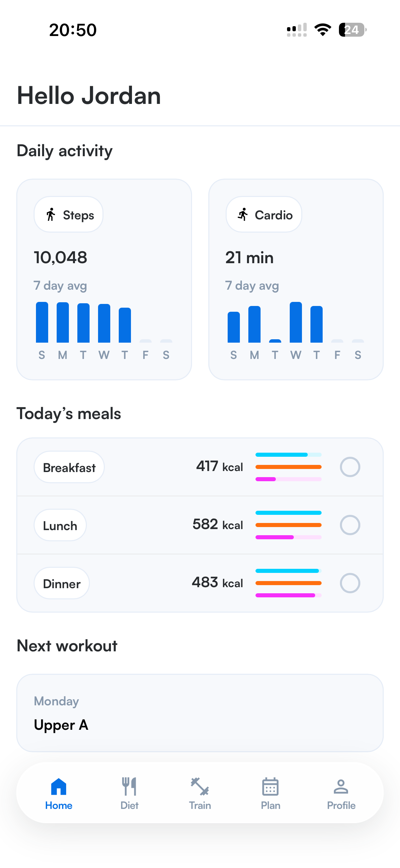Select the Lunch meal label
This screenshot has height=868, width=400.
[60, 525]
